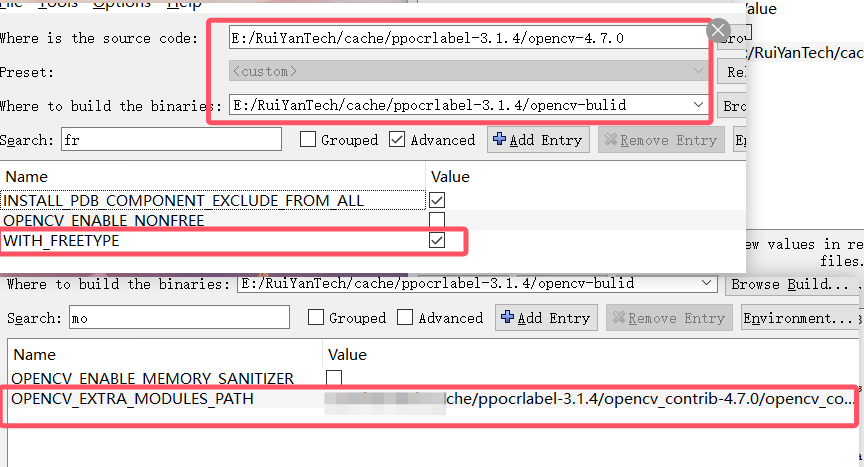Image resolution: width=864 pixels, height=467 pixels.
Task: Click the X icon on the lower Remove Entry button
Action: click(x=619, y=317)
